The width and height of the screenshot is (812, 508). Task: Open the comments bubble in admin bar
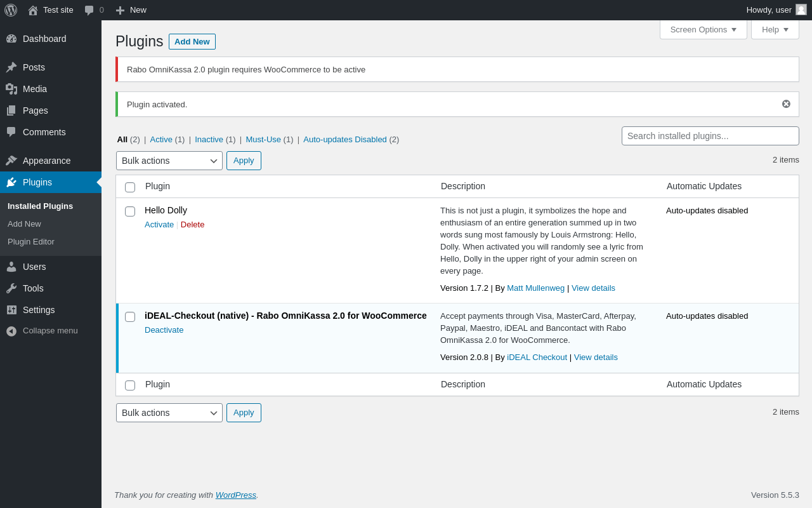coord(89,10)
